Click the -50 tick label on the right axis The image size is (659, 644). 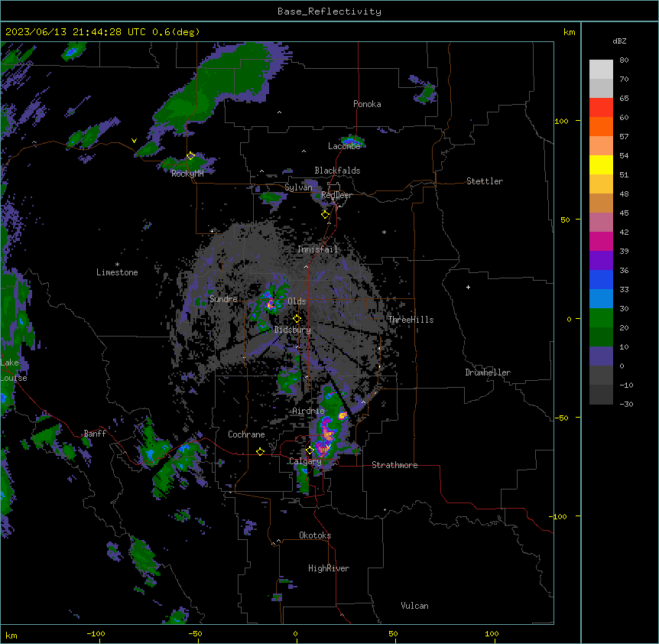pyautogui.click(x=561, y=418)
